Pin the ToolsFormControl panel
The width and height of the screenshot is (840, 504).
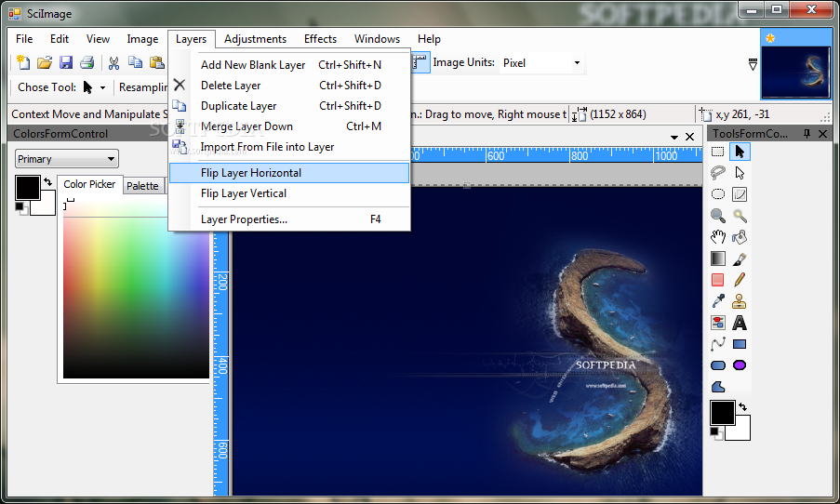807,134
